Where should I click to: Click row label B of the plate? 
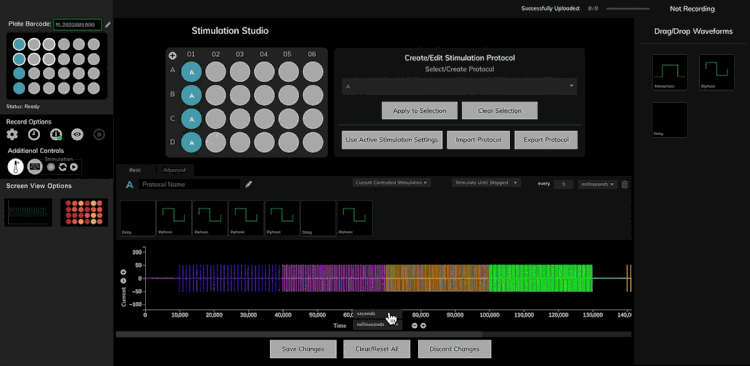pos(173,95)
